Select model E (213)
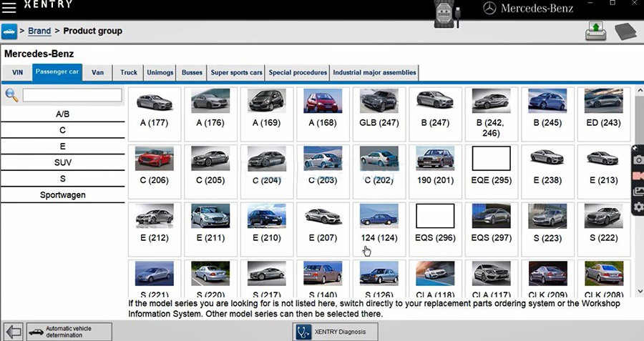644x341 pixels. point(604,172)
